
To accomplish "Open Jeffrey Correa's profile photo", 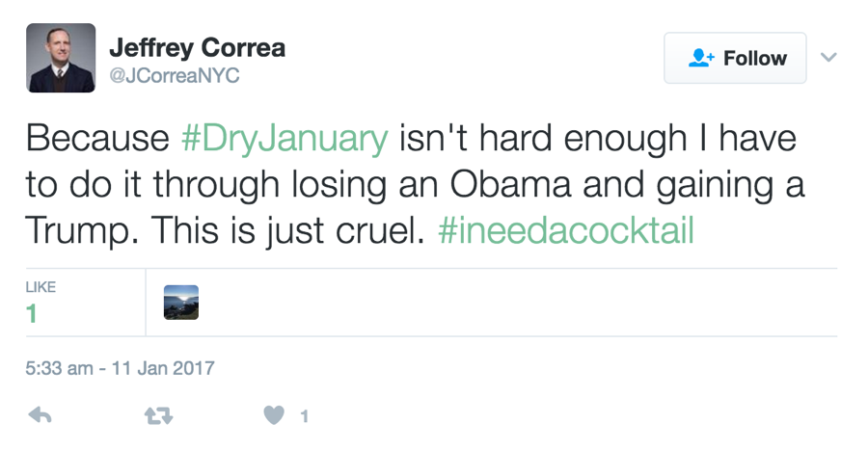I will (x=61, y=58).
